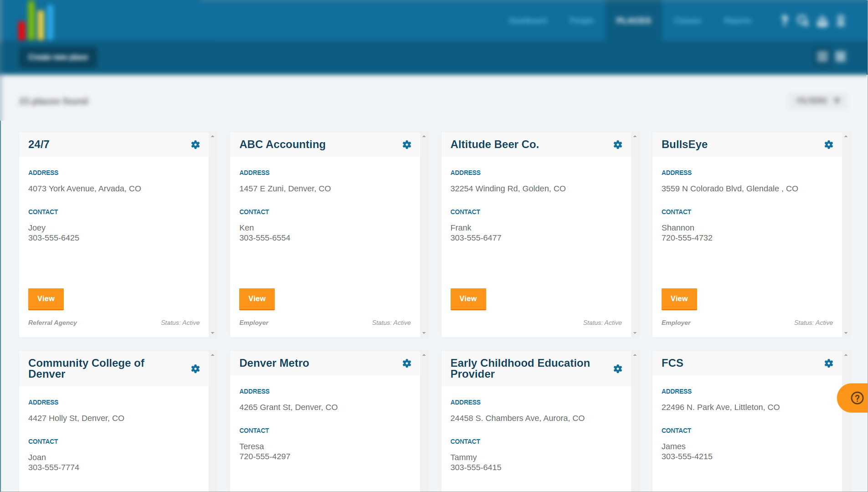The image size is (868, 492).
Task: Click phone number 303-555-6415
Action: click(476, 467)
